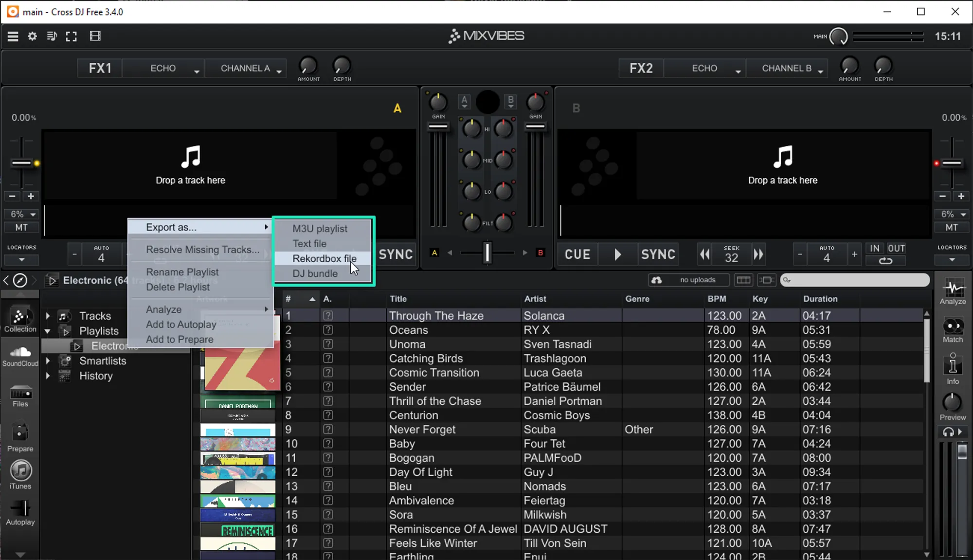Click the crossfader slider handle
973x560 pixels.
[487, 253]
